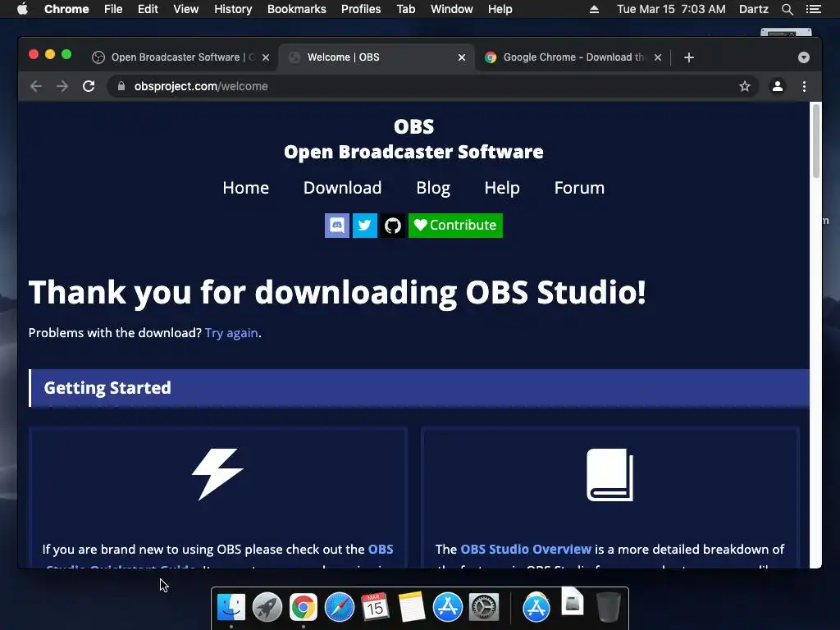Switch to Open Broadcaster Software tab
840x630 pixels.
click(180, 57)
